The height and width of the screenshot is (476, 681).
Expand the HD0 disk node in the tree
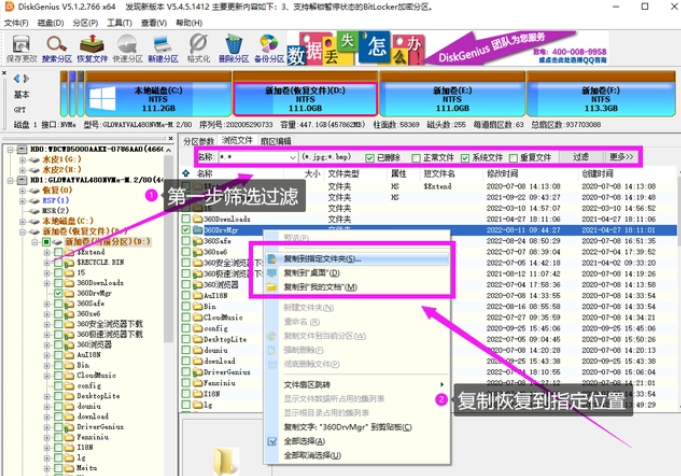pyautogui.click(x=8, y=148)
